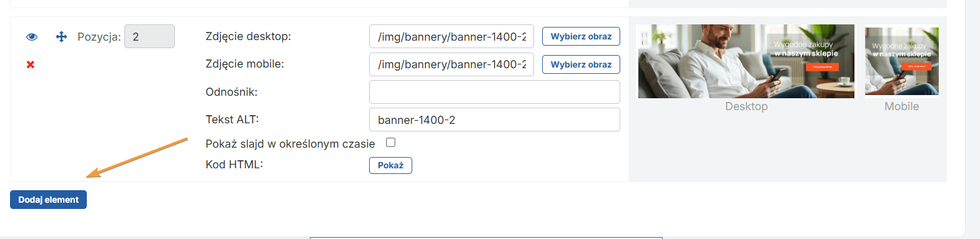Choose image for Zdjęcie desktop via Wybierz obraz
Viewport: 980px width, 239px height.
[x=581, y=36]
